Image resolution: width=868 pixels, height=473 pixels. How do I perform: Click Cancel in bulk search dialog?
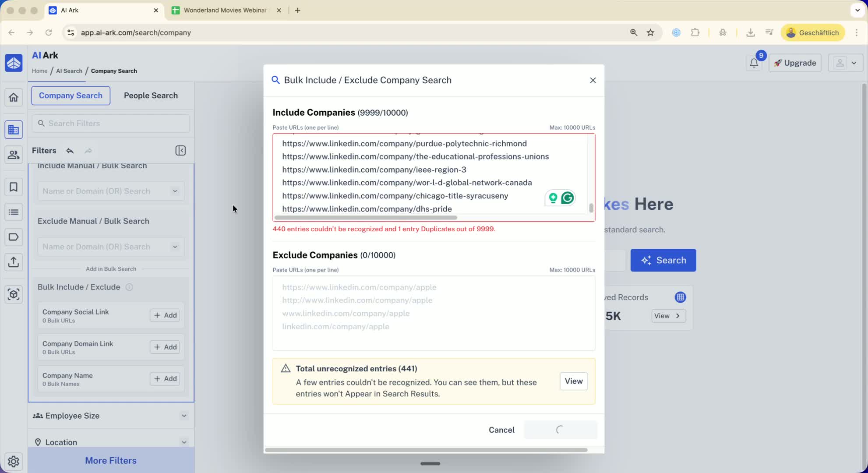pyautogui.click(x=501, y=430)
